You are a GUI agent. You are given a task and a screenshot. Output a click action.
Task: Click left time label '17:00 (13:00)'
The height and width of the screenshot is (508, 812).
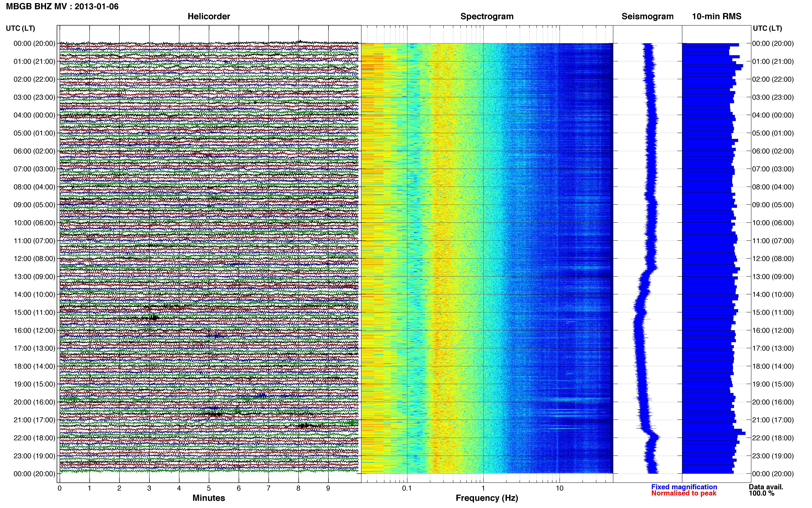click(x=34, y=348)
